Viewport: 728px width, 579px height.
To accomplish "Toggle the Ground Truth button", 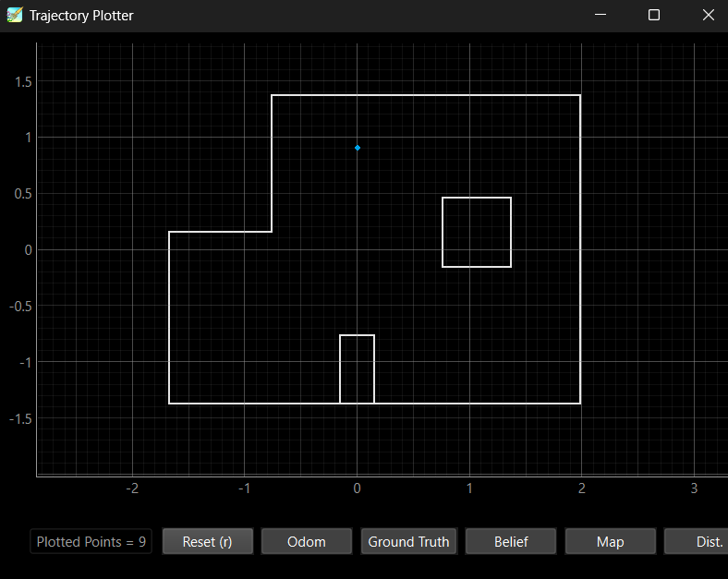I will pos(408,541).
